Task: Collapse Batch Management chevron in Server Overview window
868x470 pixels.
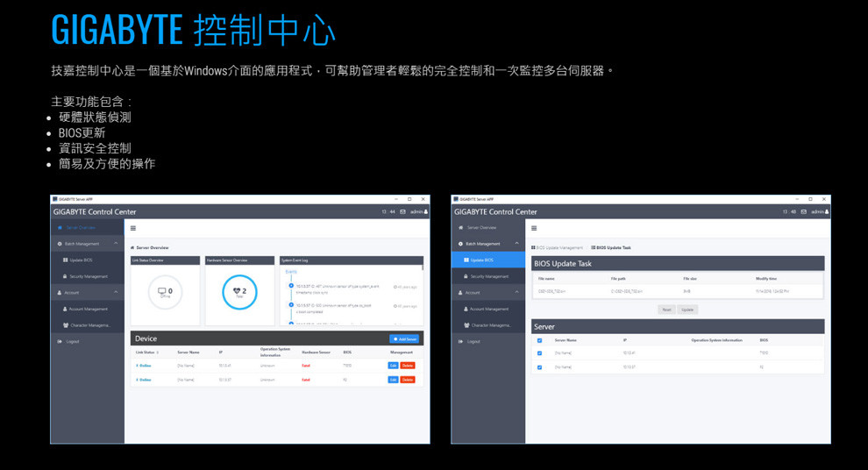Action: click(116, 244)
